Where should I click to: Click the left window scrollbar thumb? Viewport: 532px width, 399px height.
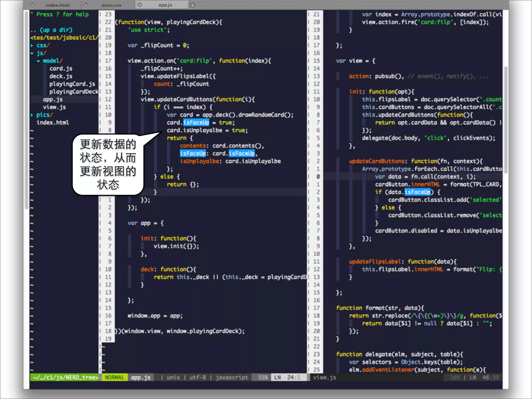26,110
